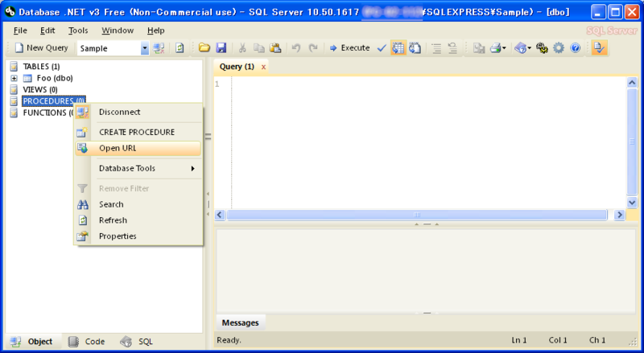Choose CREATE PROCEDURE from context menu

click(x=138, y=132)
